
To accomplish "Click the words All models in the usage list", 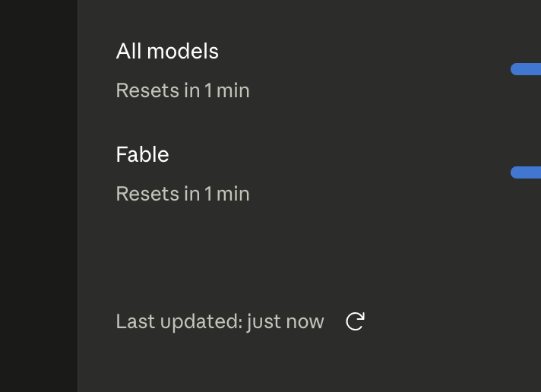I will tap(167, 52).
